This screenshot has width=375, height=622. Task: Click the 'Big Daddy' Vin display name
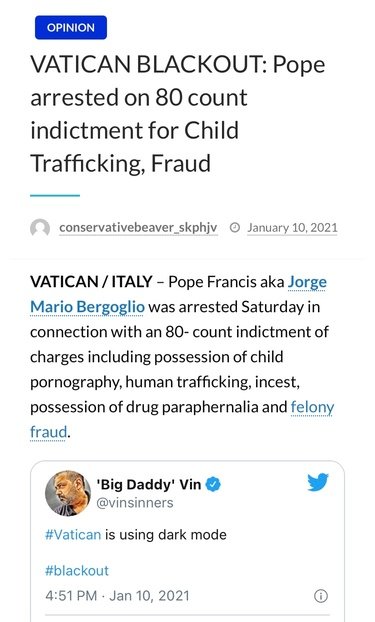[x=149, y=484]
